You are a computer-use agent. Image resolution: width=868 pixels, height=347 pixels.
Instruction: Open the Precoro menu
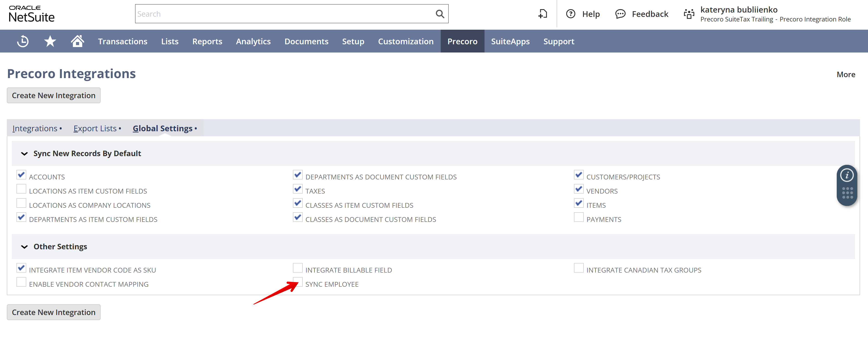tap(462, 41)
